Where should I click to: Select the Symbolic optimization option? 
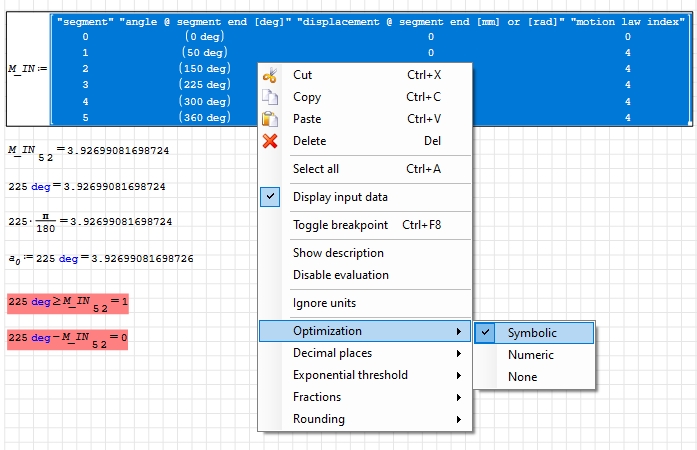pos(532,333)
